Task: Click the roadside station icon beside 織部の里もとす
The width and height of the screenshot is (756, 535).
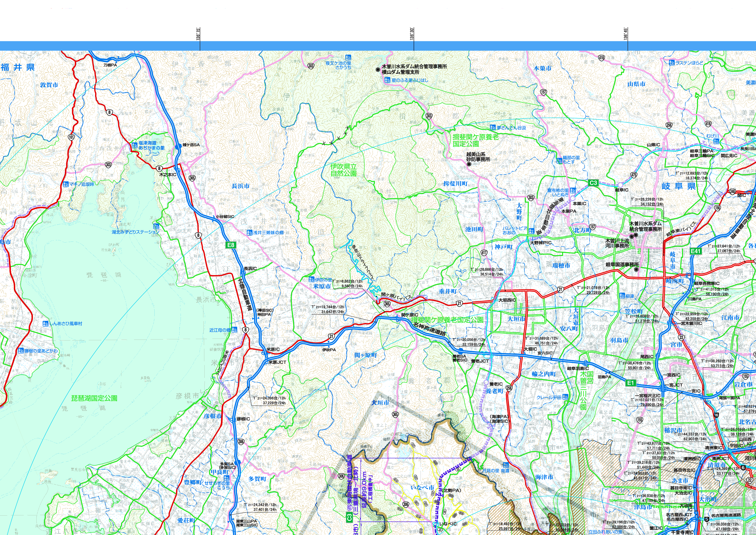Action: tap(559, 161)
